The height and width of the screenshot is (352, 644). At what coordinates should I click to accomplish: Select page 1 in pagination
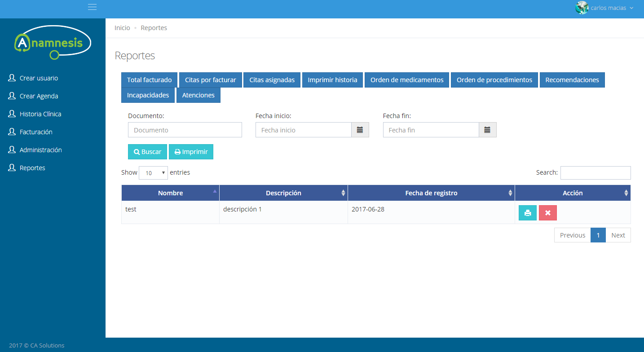[x=598, y=235]
